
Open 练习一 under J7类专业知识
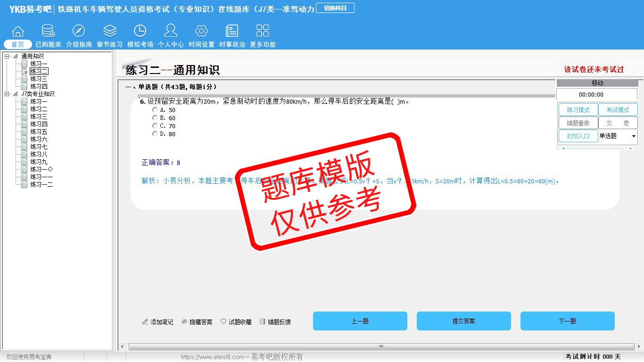(x=39, y=101)
